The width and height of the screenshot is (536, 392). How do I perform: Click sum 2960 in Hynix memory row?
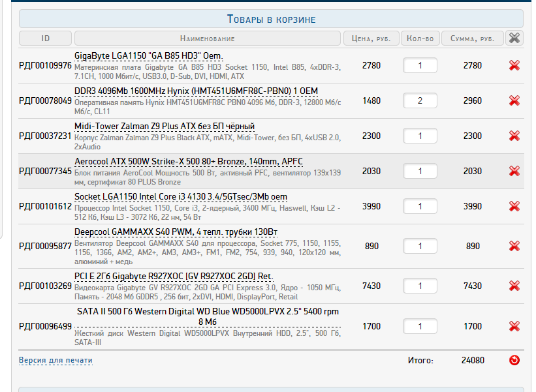point(473,100)
